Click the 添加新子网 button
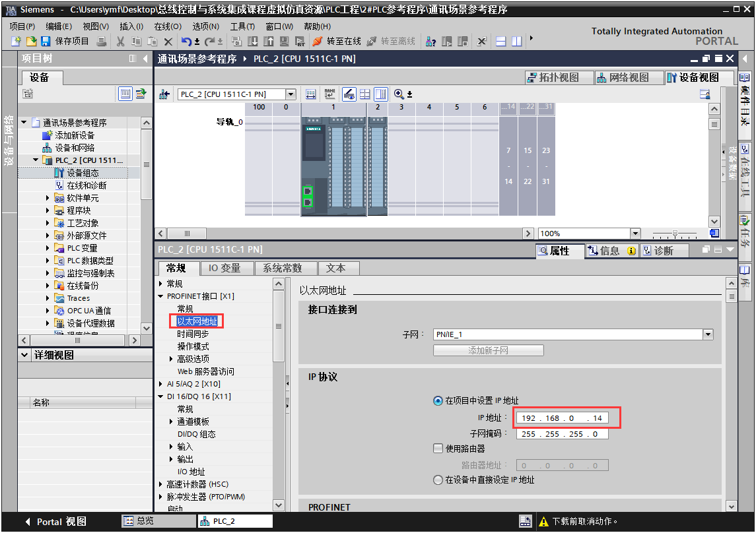756x533 pixels. (x=489, y=350)
